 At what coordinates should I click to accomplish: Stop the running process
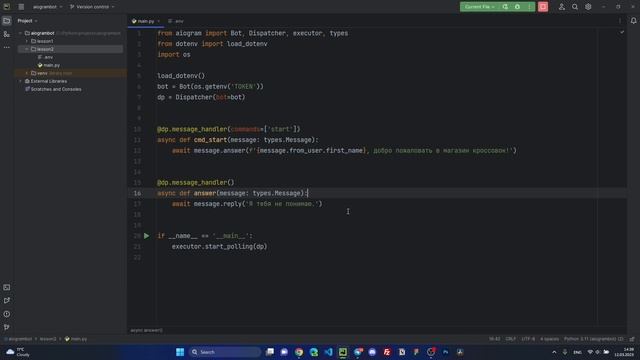(543, 7)
